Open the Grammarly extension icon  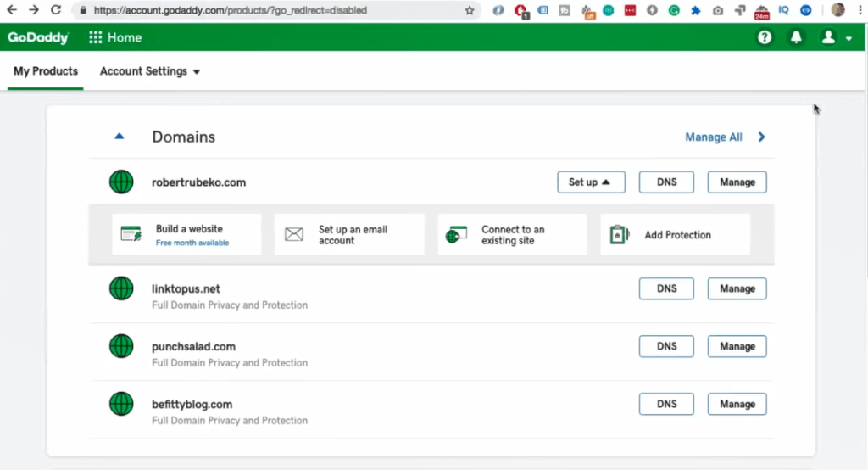[674, 10]
